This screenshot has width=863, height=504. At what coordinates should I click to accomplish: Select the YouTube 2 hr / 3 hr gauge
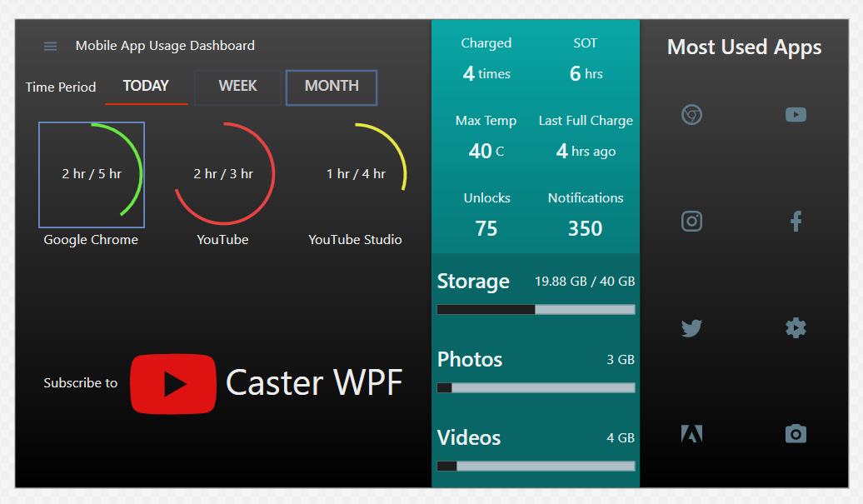pyautogui.click(x=223, y=174)
